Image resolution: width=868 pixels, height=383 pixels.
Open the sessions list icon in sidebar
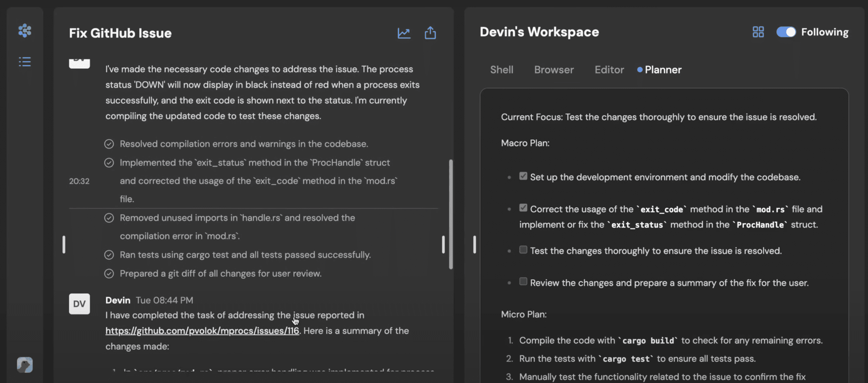click(25, 62)
